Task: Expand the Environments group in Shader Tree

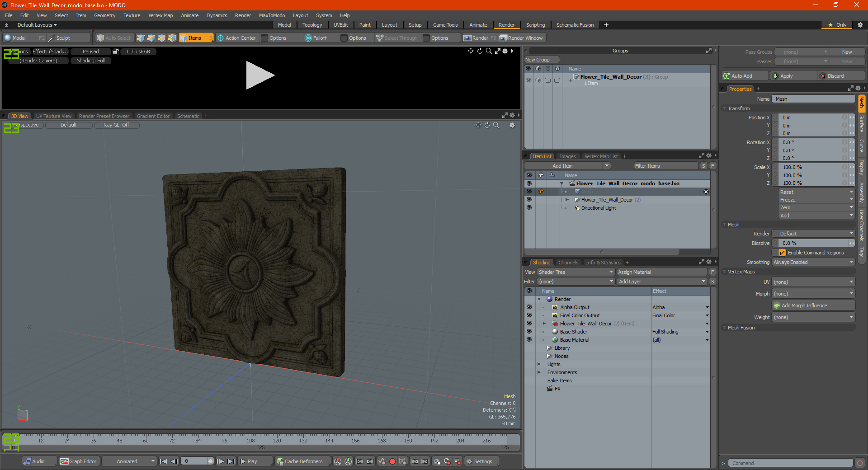Action: click(539, 372)
